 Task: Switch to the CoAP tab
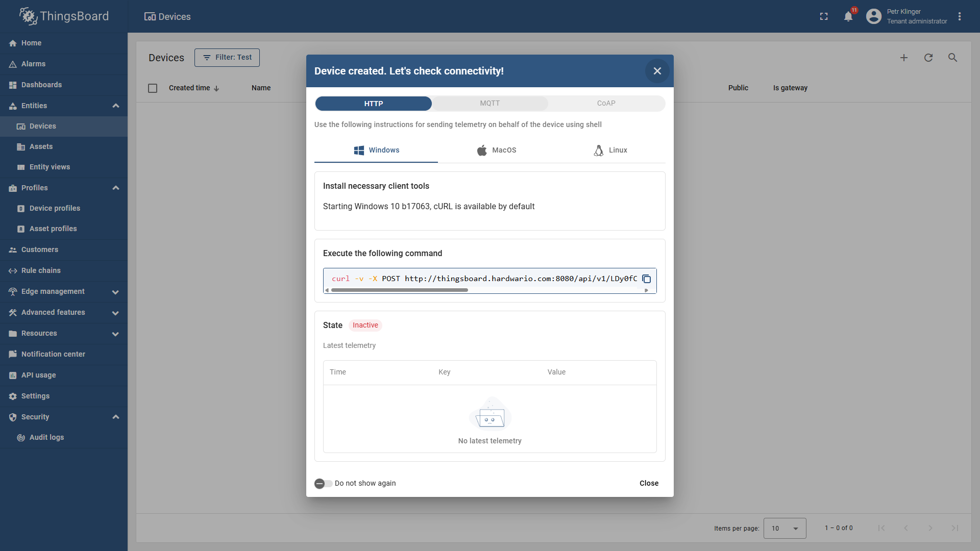[x=606, y=103]
